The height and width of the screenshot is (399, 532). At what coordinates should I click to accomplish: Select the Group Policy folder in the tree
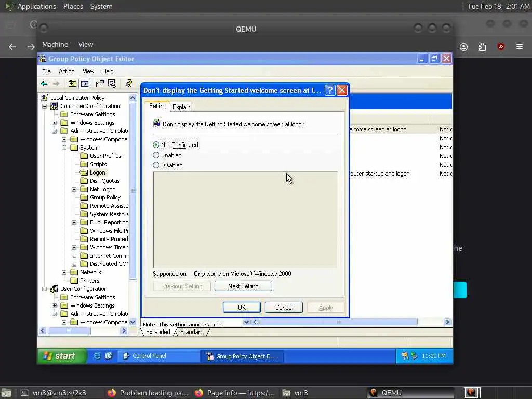pyautogui.click(x=105, y=197)
